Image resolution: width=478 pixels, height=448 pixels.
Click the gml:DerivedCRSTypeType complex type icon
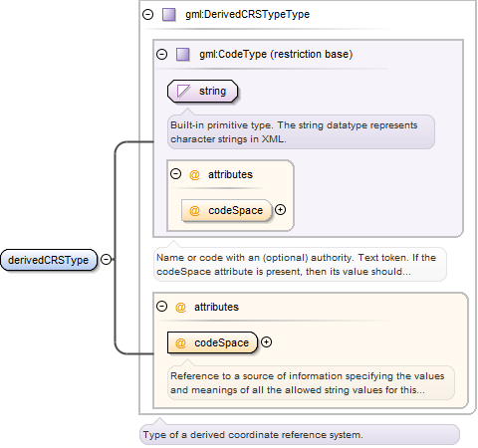tap(169, 15)
